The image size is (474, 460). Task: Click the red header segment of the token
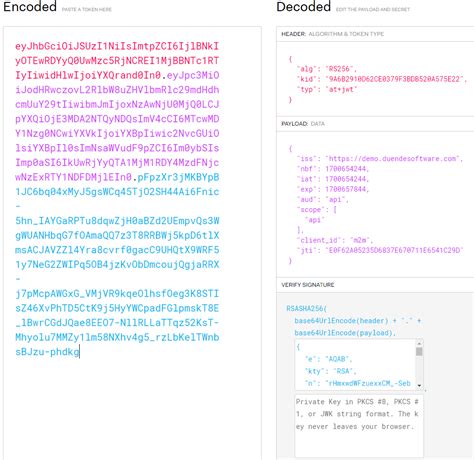117,61
